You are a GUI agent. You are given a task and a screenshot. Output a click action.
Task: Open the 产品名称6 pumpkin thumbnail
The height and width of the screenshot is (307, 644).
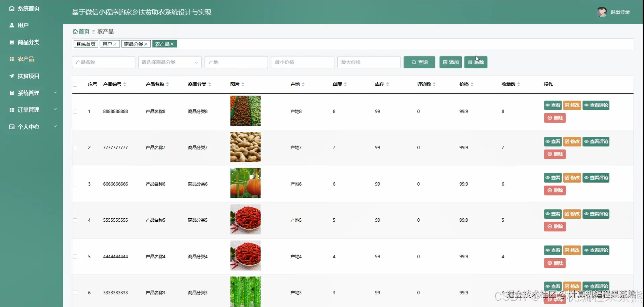(245, 183)
